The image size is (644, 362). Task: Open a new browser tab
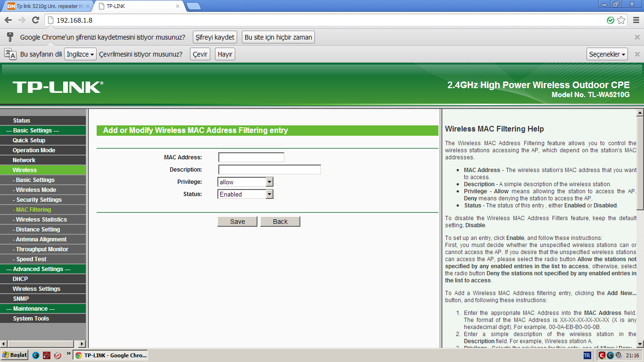point(193,6)
